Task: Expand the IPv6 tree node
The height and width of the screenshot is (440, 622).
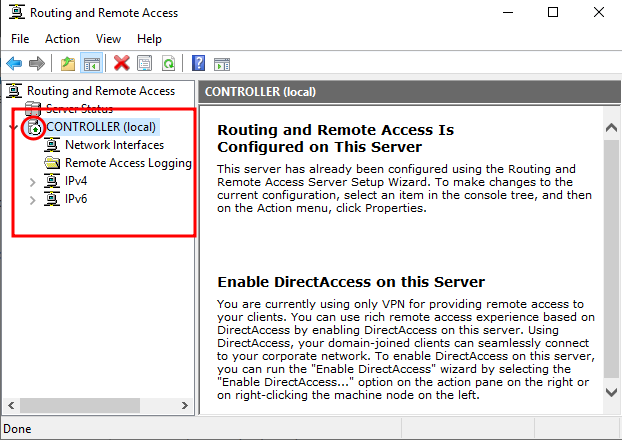Action: 33,200
